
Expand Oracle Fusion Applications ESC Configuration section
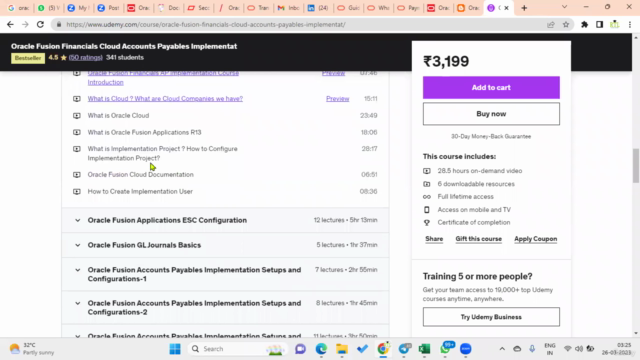[225, 220]
